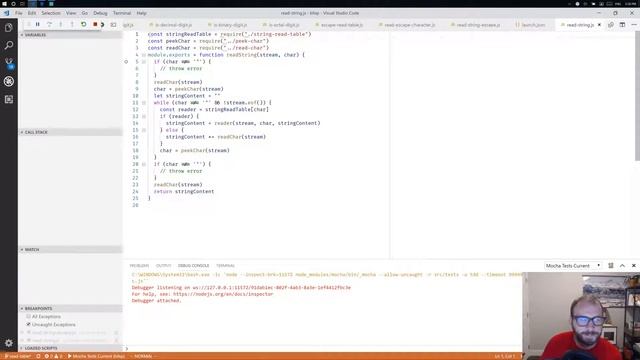Open the View menu
Screen dimensions: 640x360
tap(71, 13)
